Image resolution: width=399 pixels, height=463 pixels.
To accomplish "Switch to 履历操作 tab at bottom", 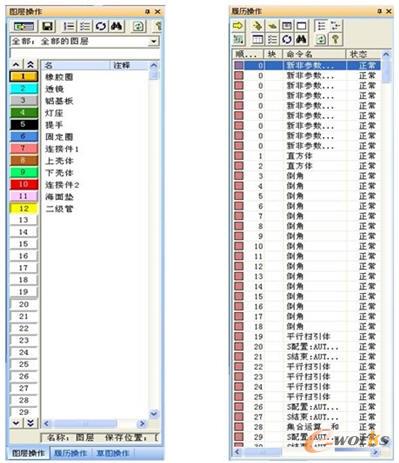I will tap(70, 453).
